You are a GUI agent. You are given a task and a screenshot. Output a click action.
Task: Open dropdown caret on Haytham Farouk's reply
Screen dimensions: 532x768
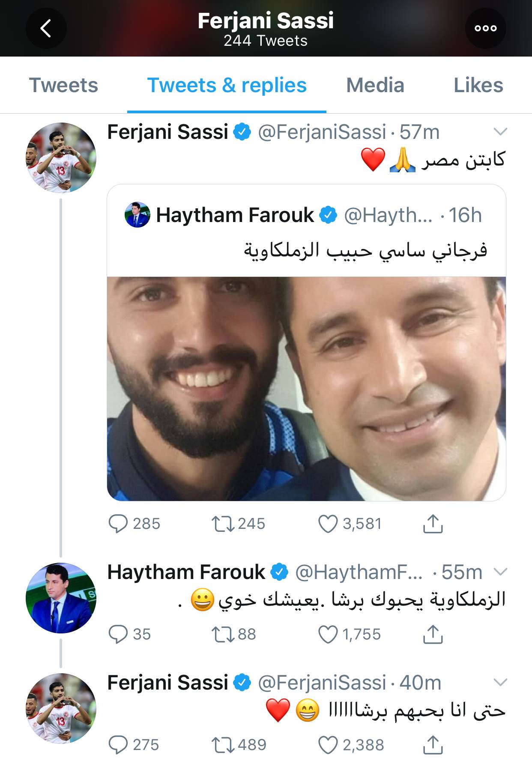(500, 572)
